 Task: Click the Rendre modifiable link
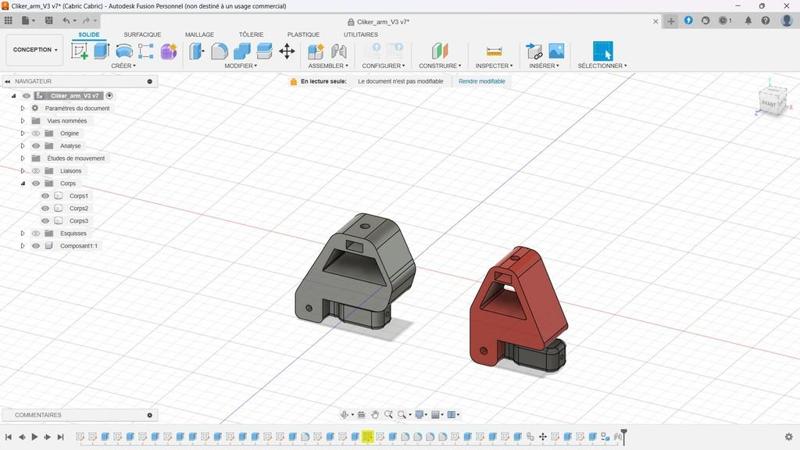pyautogui.click(x=482, y=81)
